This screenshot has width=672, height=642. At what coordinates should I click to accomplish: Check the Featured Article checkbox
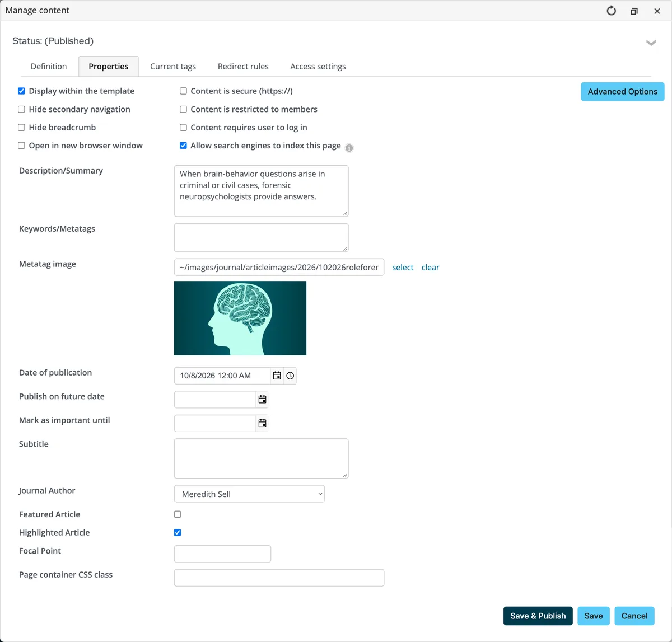tap(178, 514)
